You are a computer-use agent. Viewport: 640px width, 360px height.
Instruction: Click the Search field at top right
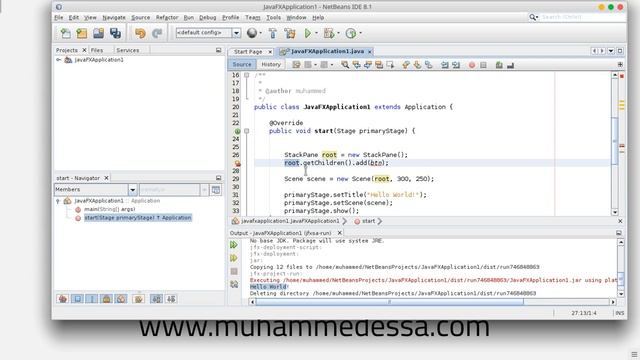tap(582, 17)
